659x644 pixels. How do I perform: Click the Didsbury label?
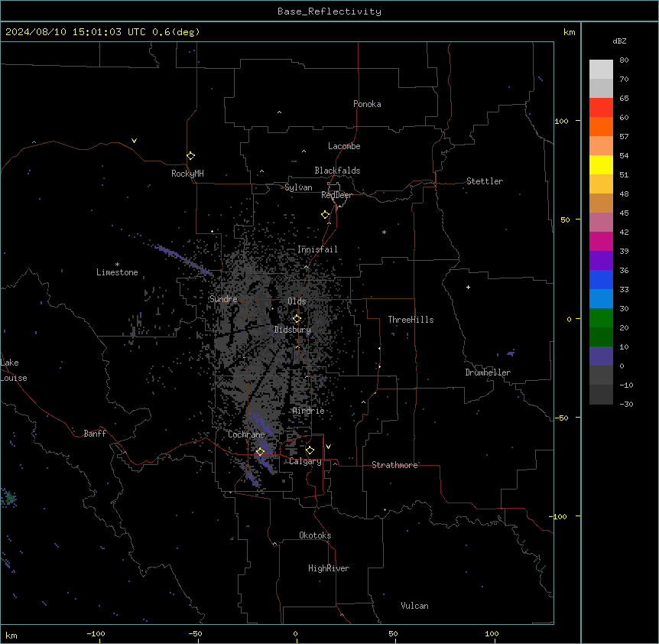[x=293, y=330]
